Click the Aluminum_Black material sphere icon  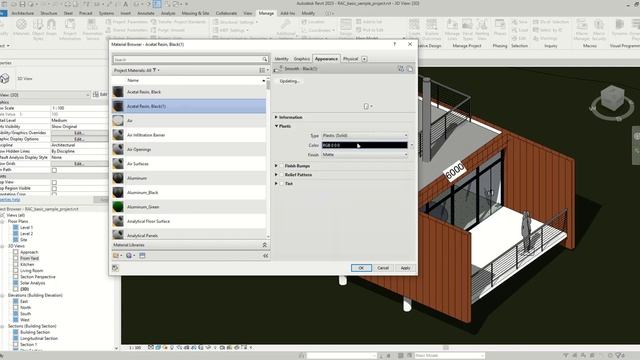(118, 192)
